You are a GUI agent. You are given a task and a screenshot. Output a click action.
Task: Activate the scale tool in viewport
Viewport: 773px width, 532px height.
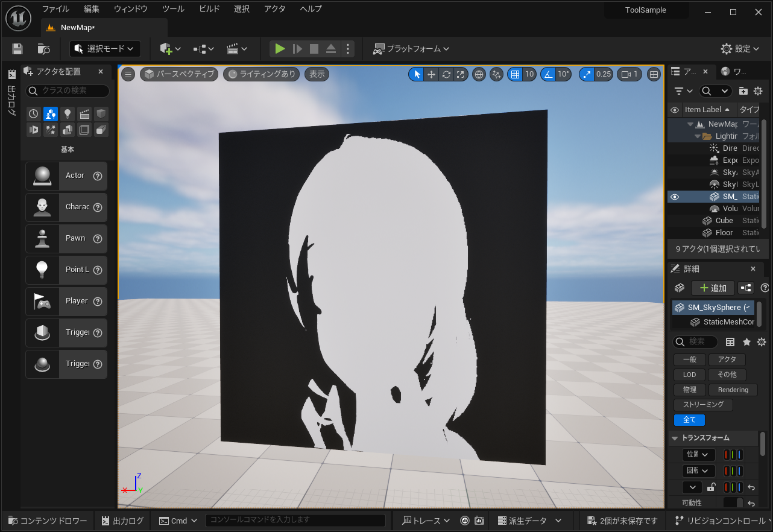coord(460,74)
